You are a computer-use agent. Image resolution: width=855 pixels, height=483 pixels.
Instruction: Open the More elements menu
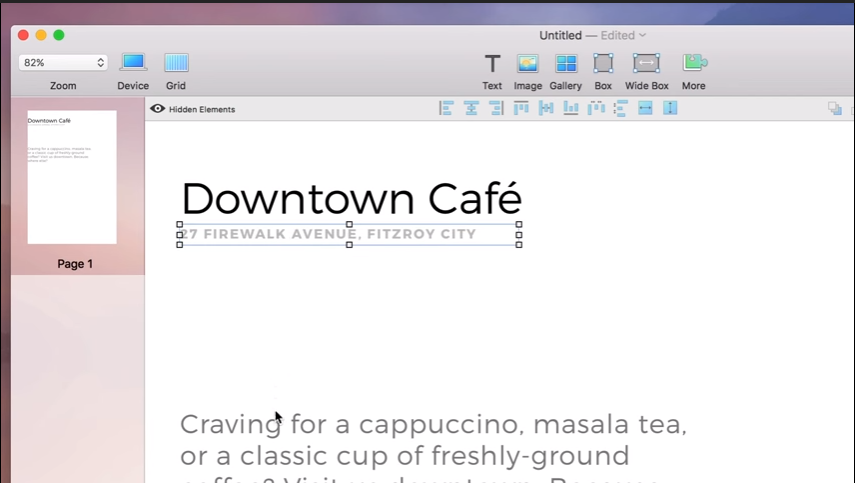click(x=694, y=64)
